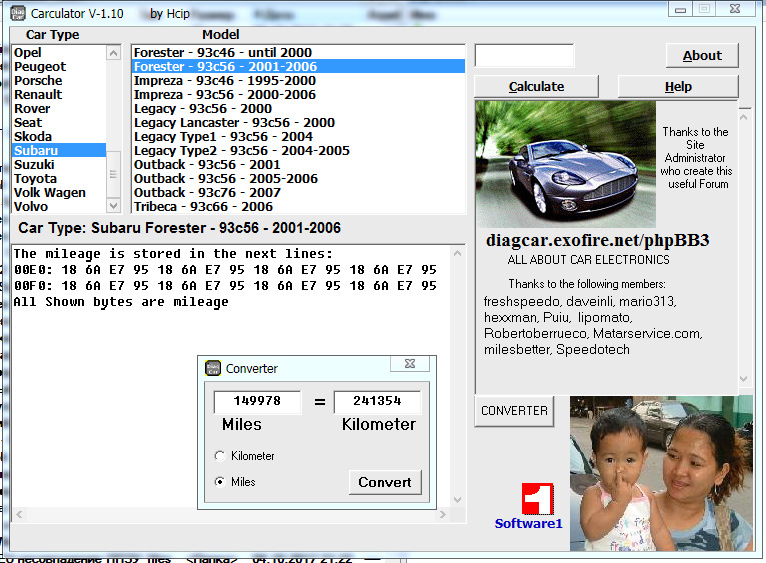Click the Convert button
The width and height of the screenshot is (766, 563).
point(385,482)
